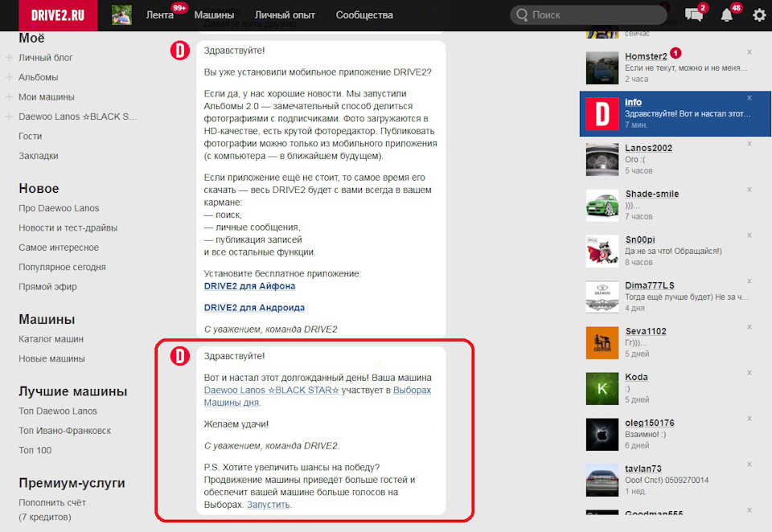This screenshot has width=772, height=532.
Task: Open Новости и тест-драйвы link
Action: 68,228
